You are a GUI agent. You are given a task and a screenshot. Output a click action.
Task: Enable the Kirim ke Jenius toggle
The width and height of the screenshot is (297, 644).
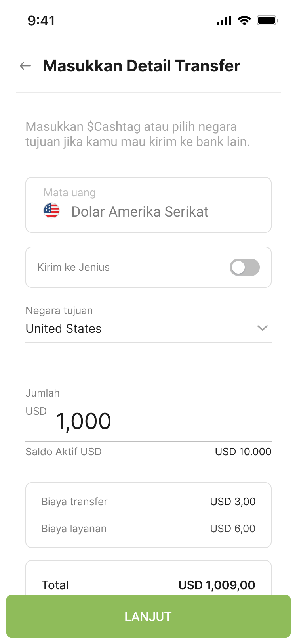[x=245, y=267]
